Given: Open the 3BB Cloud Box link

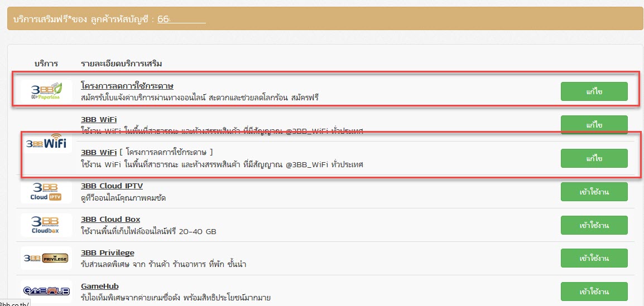Looking at the screenshot, I should click(x=111, y=220).
